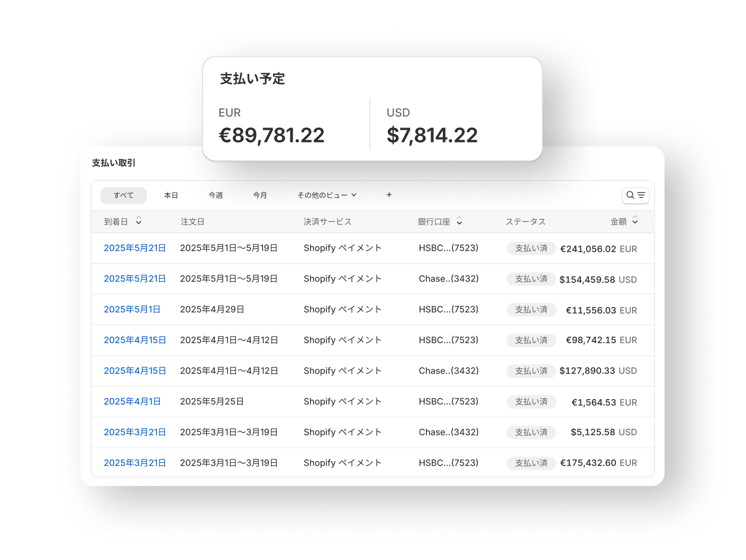The height and width of the screenshot is (560, 746).
Task: Click 支払い済 badge in €11,556.03 row
Action: (531, 310)
